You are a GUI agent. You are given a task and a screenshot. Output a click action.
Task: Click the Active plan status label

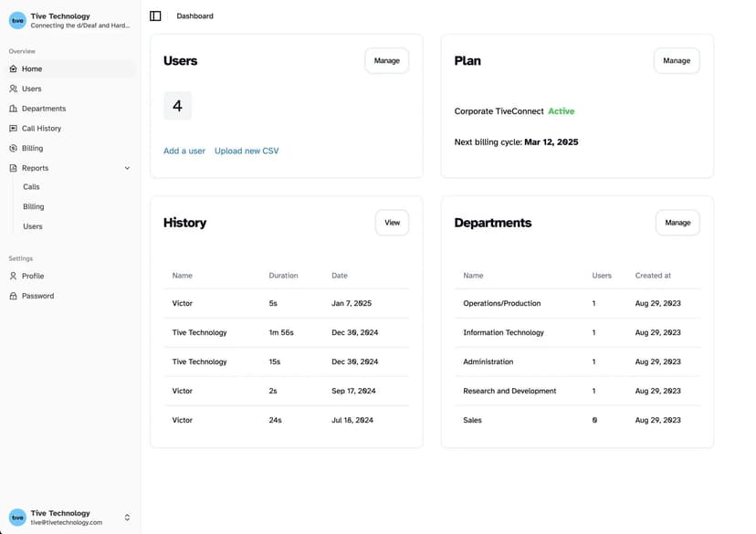561,110
